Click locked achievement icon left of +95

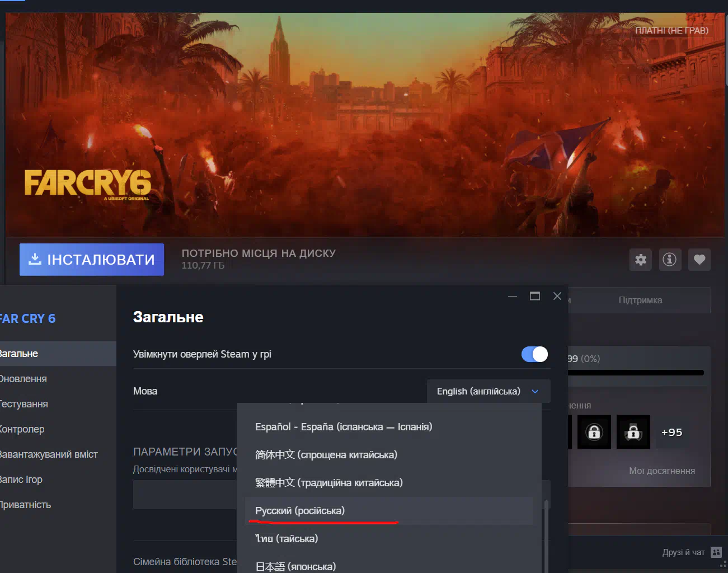[633, 432]
